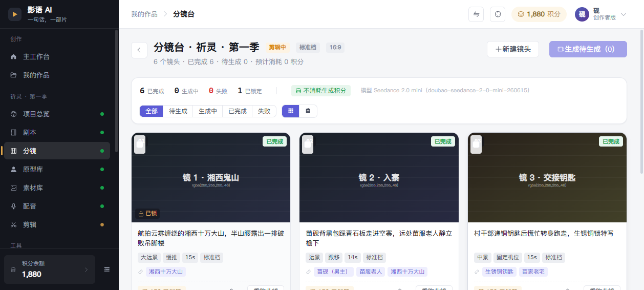
Task: Open 镜1 · 湘西鬼山 thumbnail
Action: pyautogui.click(x=211, y=178)
